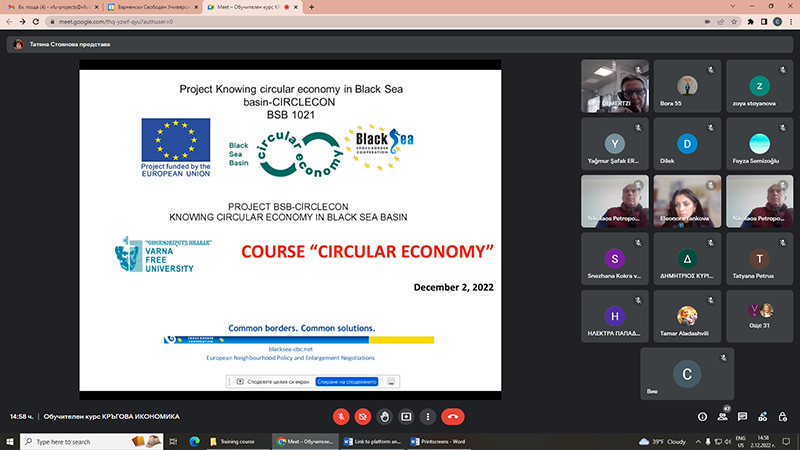Select ΔΗΜΗΤΡΙΟΣ ΚΥΡΙ participant tile
The height and width of the screenshot is (450, 800).
687,259
